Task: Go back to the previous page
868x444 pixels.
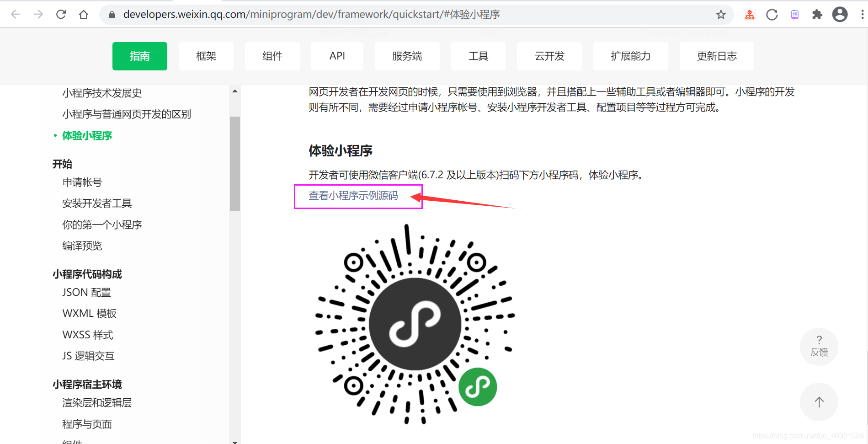Action: pos(16,15)
